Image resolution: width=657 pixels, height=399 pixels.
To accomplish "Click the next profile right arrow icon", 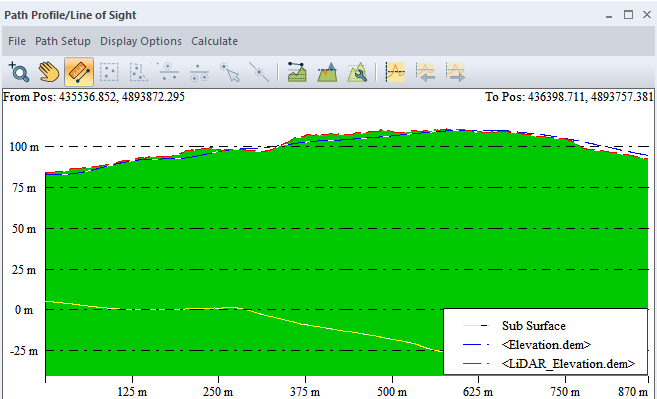I will click(455, 72).
